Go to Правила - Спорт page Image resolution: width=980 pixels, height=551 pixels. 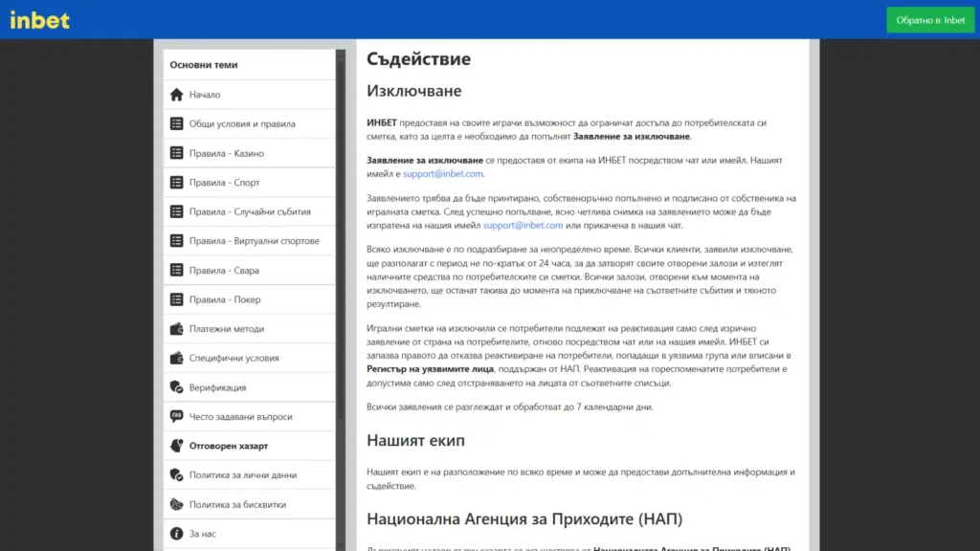point(250,183)
